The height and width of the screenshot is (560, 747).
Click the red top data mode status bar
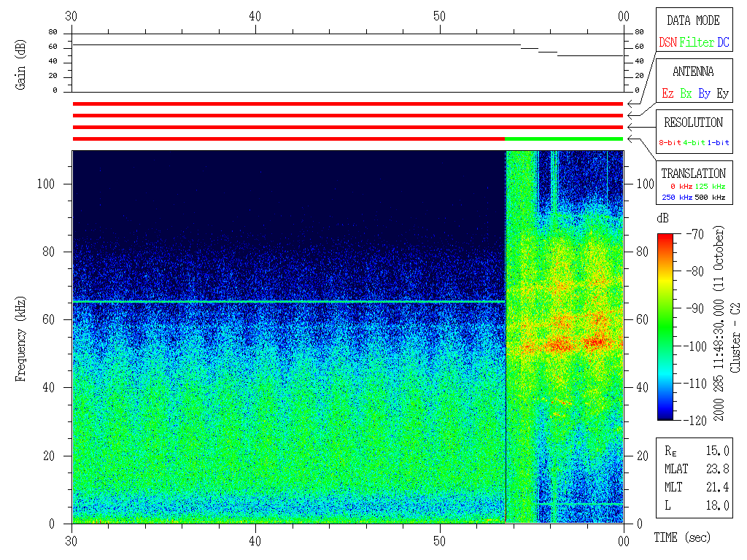click(347, 104)
